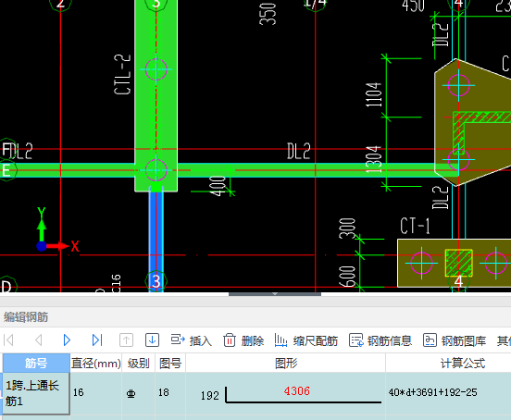Go to next rebar record
511x420 pixels.
[68, 340]
